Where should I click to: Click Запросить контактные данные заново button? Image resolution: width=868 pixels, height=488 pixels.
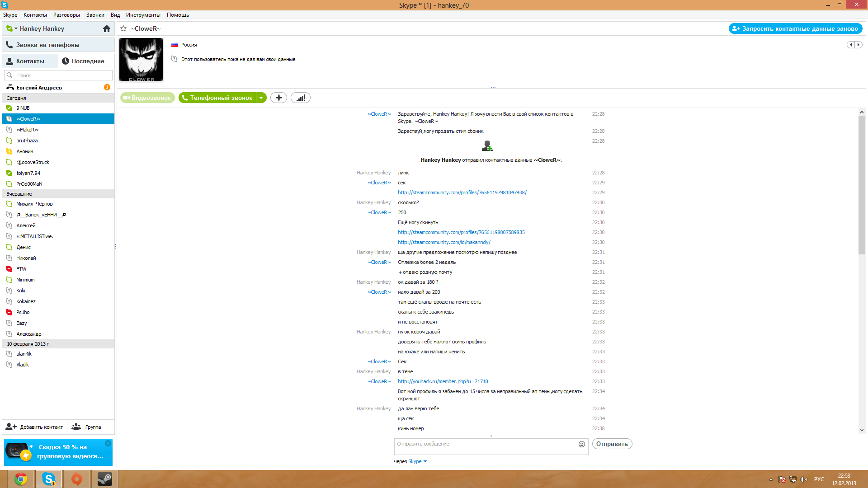click(795, 28)
